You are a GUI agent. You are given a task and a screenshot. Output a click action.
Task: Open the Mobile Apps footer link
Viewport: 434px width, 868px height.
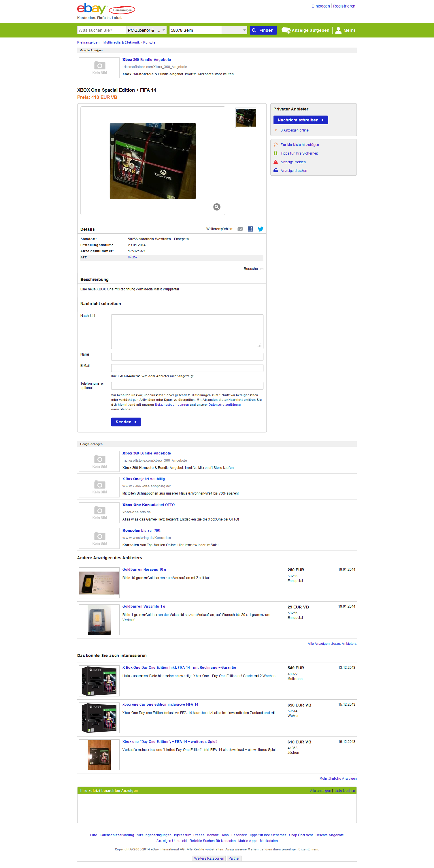tap(248, 841)
